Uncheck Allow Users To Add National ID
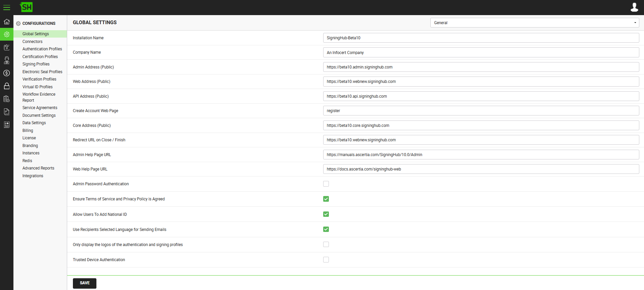Viewport: 644px width, 290px height. click(326, 214)
